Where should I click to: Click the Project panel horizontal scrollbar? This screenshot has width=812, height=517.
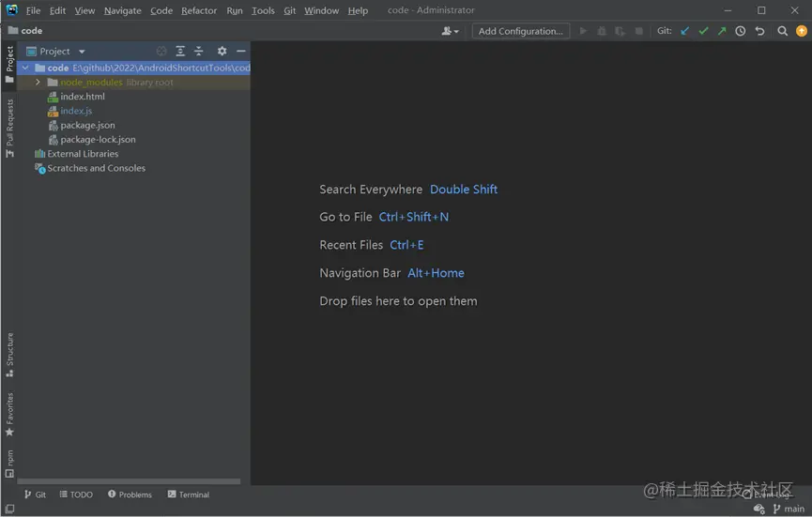(129, 481)
